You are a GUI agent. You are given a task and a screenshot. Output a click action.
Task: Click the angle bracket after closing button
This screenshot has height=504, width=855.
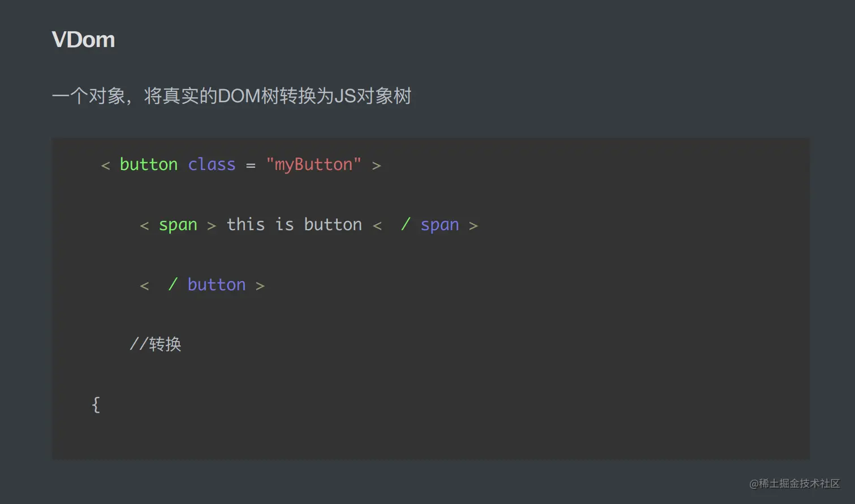tap(260, 286)
